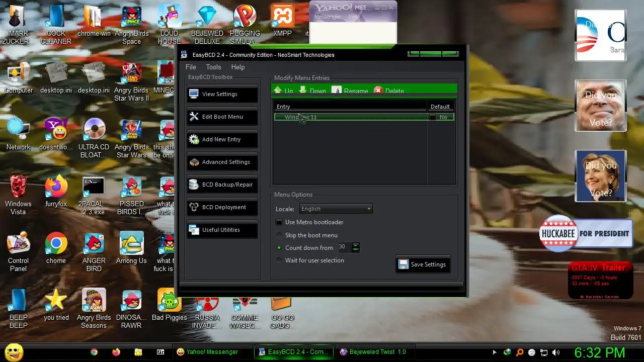644x362 pixels.
Task: Open Add New Entry section
Action: tap(222, 139)
